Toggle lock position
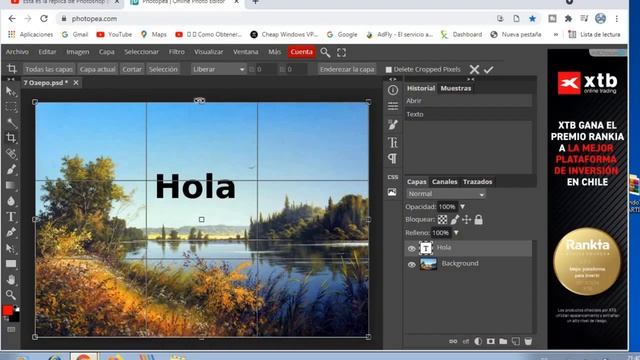Screen dimensions: 640x360 point(467,220)
